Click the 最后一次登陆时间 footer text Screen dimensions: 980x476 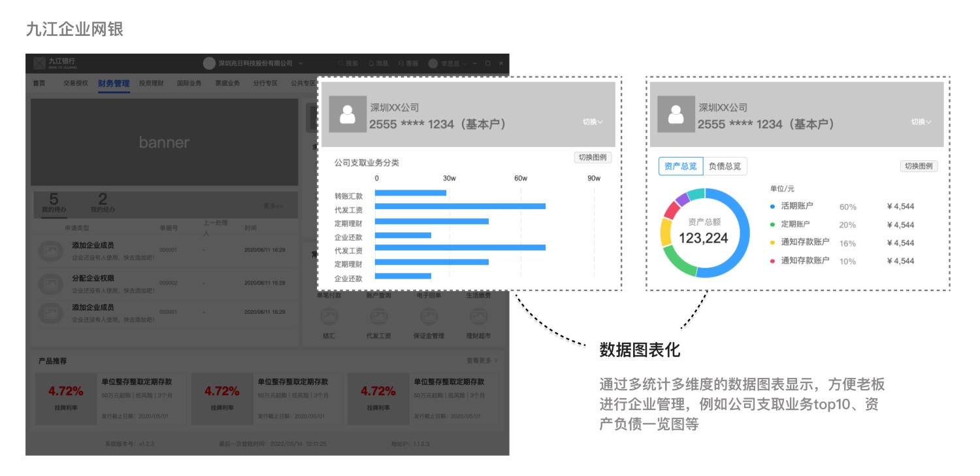point(272,443)
